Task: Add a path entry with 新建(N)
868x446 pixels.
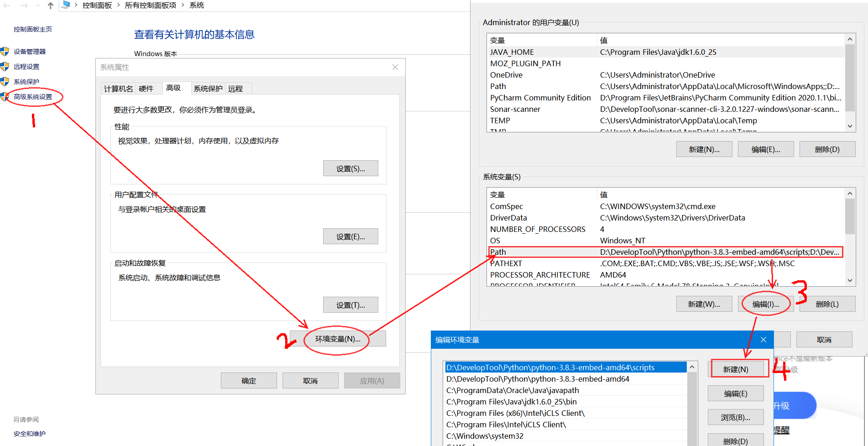Action: pos(736,369)
